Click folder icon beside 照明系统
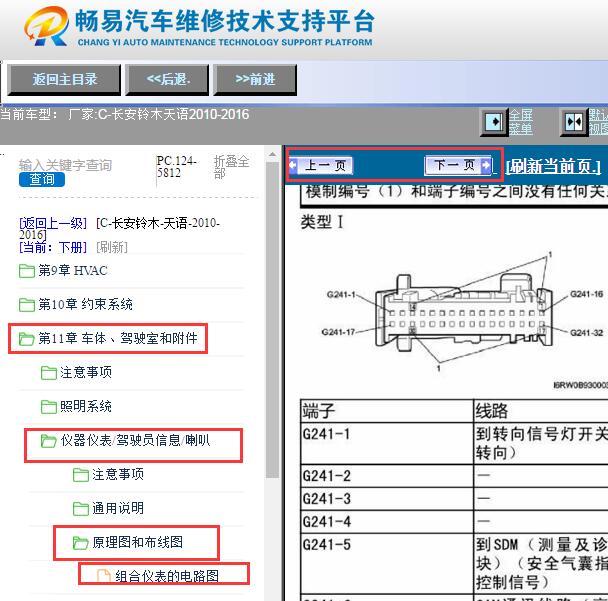Screen dimensions: 608x601 point(49,406)
